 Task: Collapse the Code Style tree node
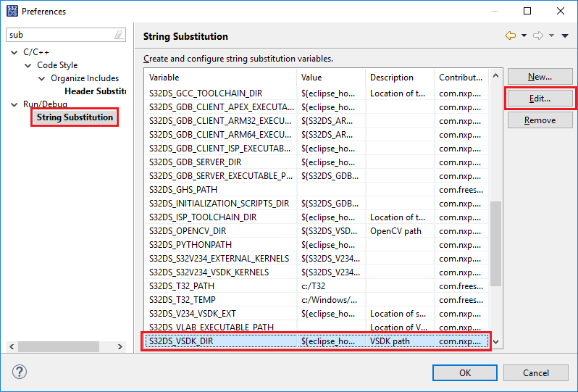[x=28, y=65]
